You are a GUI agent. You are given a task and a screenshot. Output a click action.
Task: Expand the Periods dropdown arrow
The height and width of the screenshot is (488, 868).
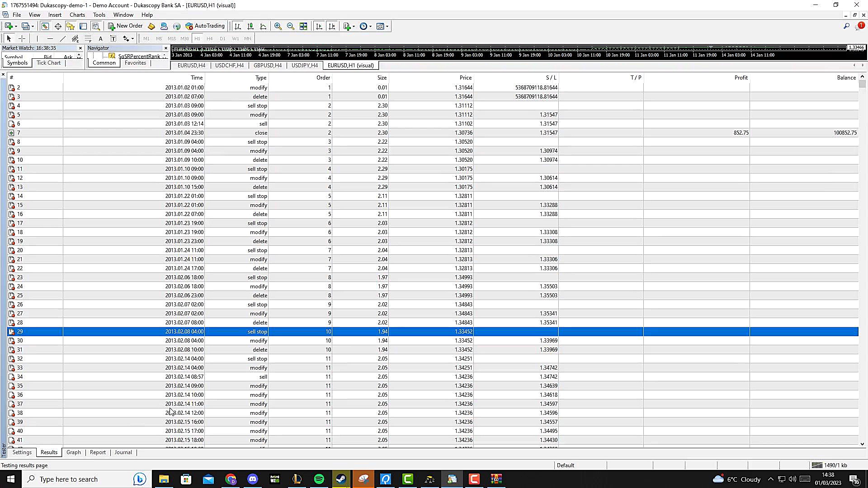click(370, 26)
